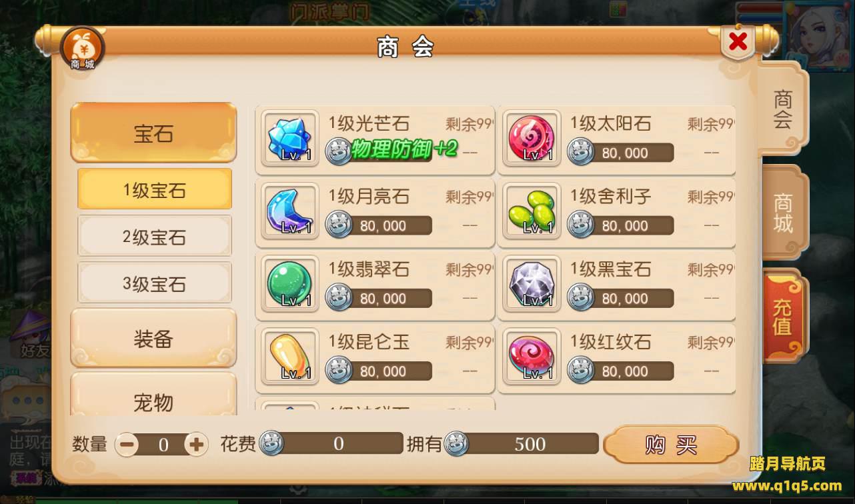Choose the grey 1级黑宝石 gem icon
Image resolution: width=855 pixels, height=504 pixels.
click(x=532, y=284)
